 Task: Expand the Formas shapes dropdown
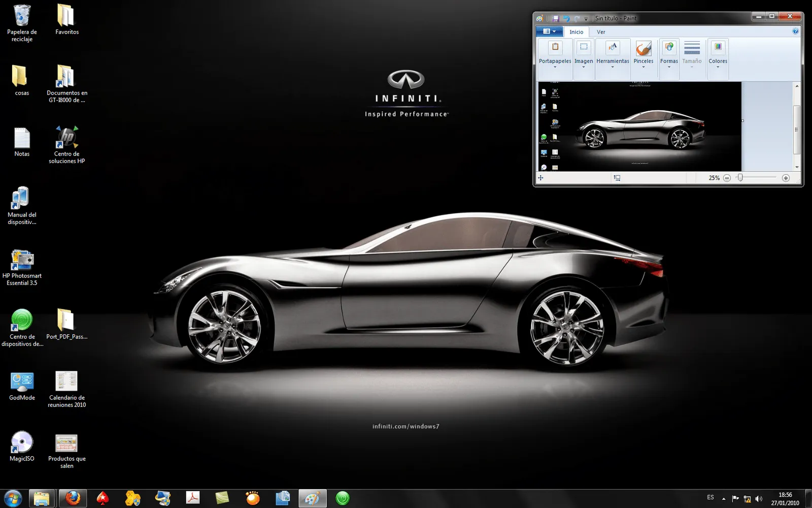[669, 67]
